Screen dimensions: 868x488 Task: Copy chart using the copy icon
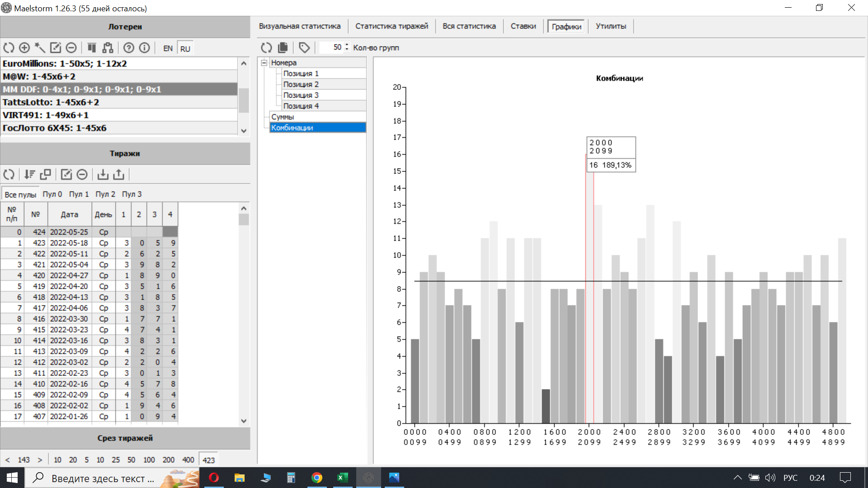coord(283,47)
